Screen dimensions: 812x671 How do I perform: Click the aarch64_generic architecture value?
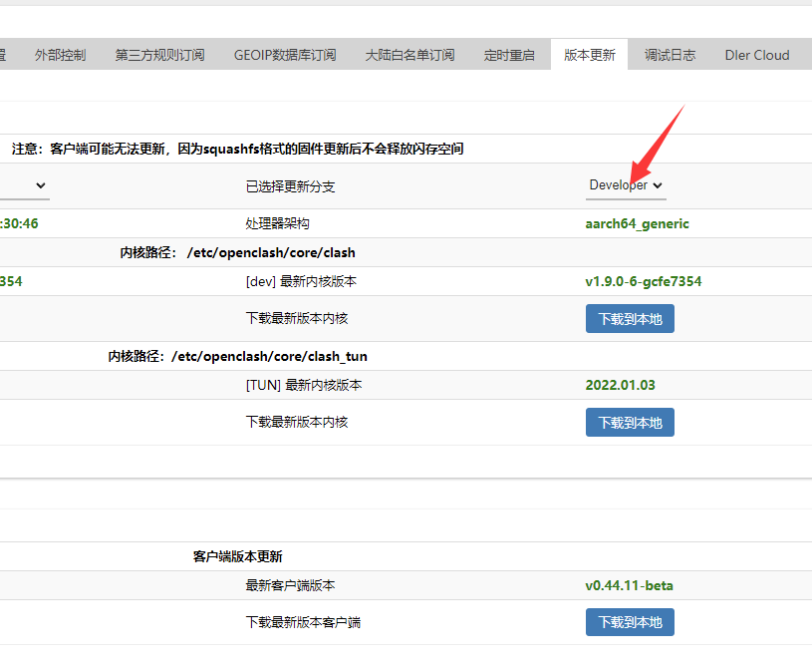click(x=637, y=224)
